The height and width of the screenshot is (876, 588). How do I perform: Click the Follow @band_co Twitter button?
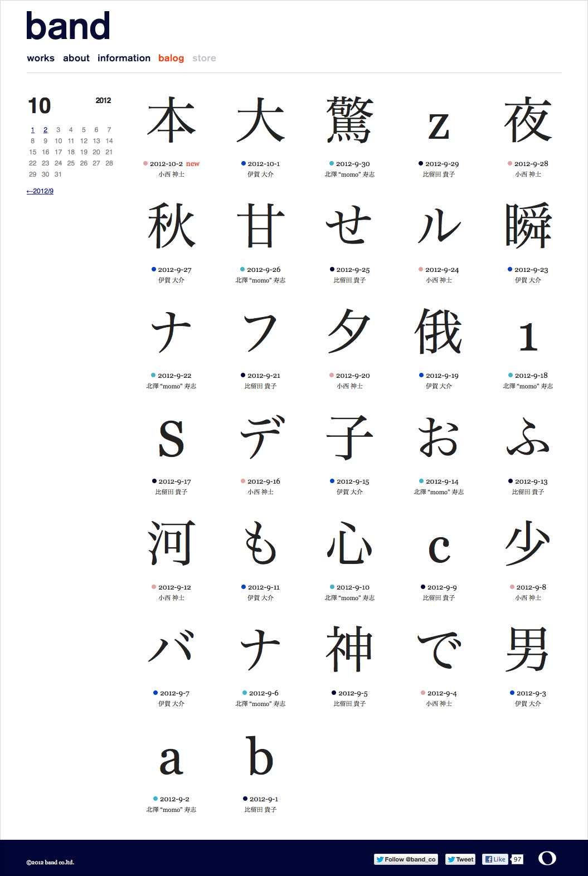(406, 859)
